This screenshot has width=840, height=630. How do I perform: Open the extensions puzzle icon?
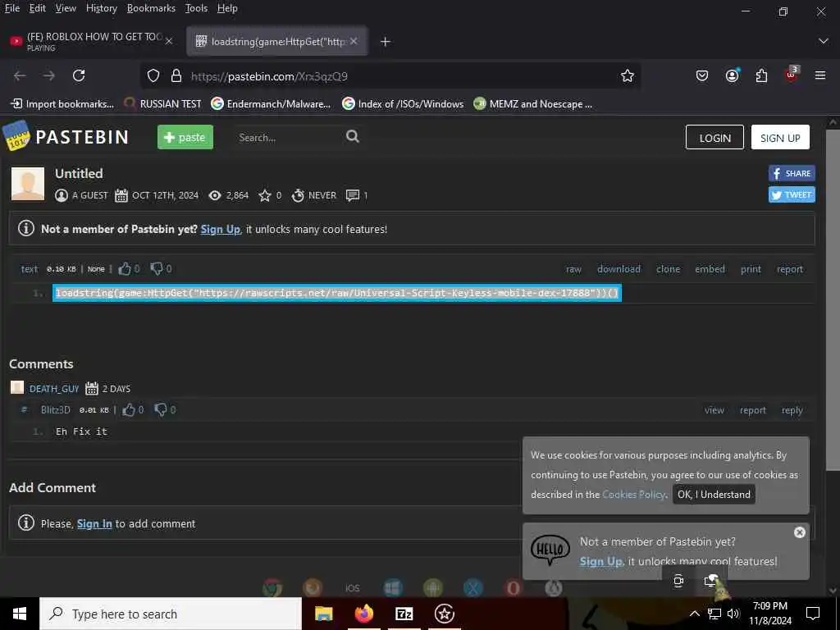(x=761, y=76)
